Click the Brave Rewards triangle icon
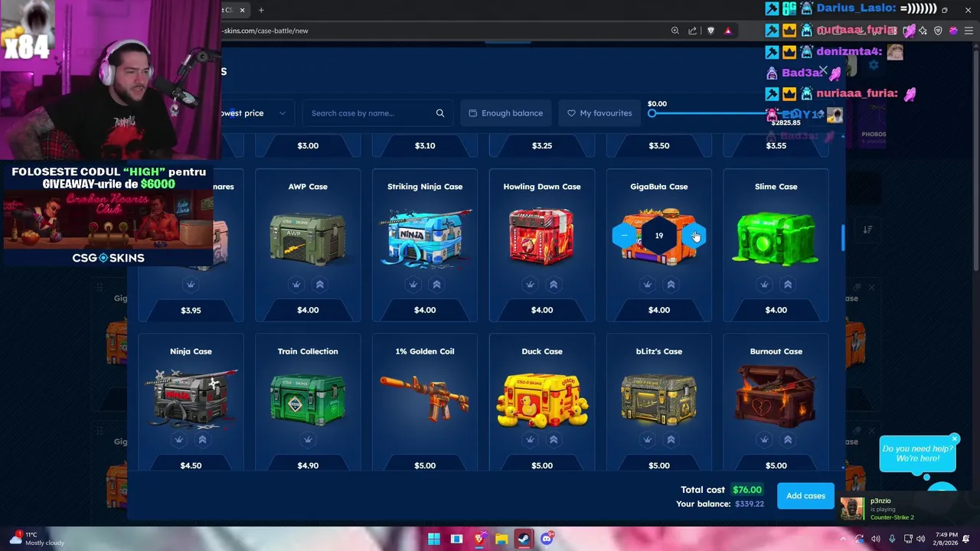The width and height of the screenshot is (980, 551). point(728,31)
